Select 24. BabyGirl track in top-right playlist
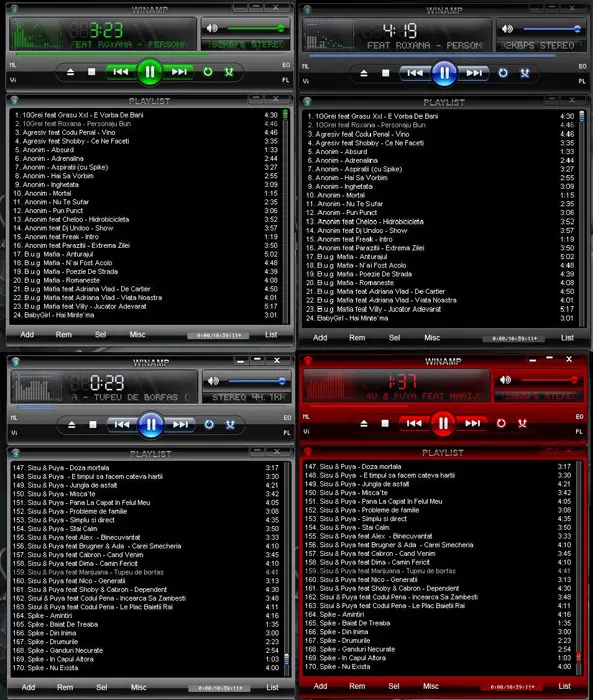Image resolution: width=593 pixels, height=700 pixels. (x=440, y=318)
